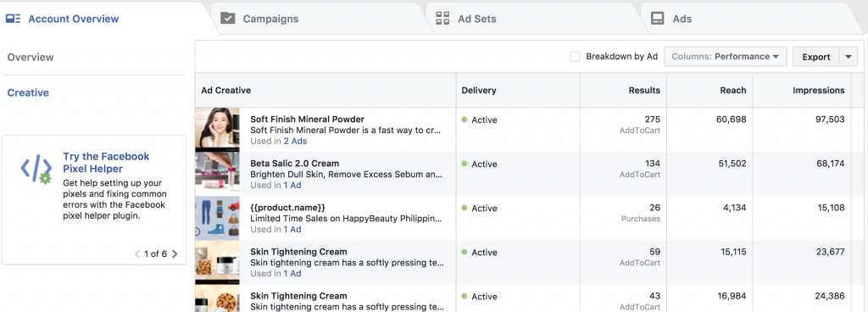
Task: Click impressions value 24,386
Action: pyautogui.click(x=830, y=297)
